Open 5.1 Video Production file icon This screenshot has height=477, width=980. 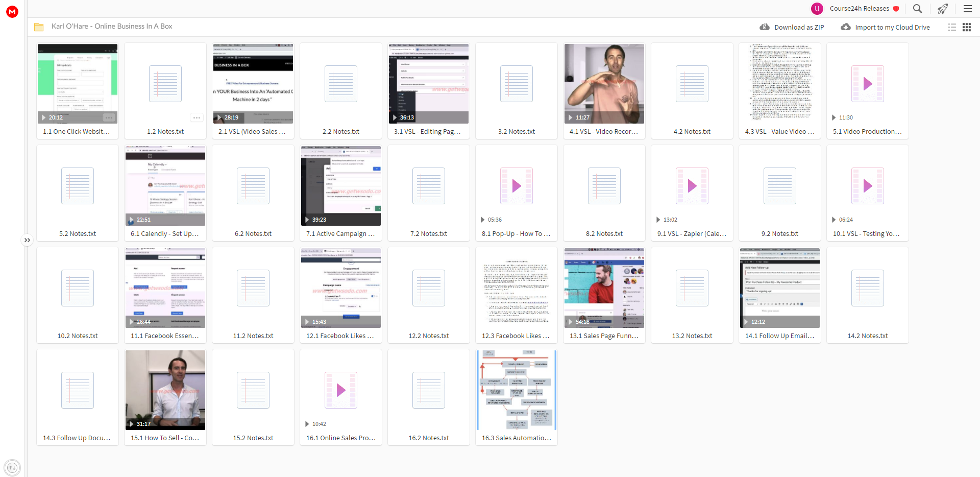pos(868,84)
